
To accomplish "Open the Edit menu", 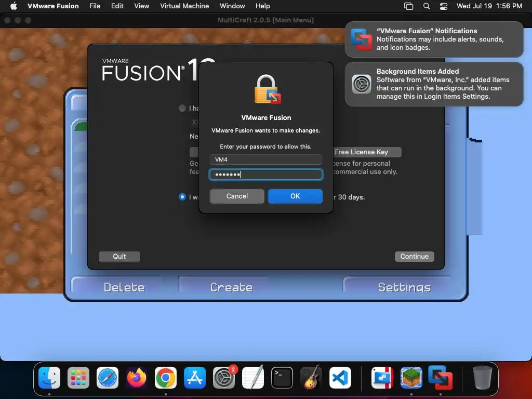I will point(117,6).
